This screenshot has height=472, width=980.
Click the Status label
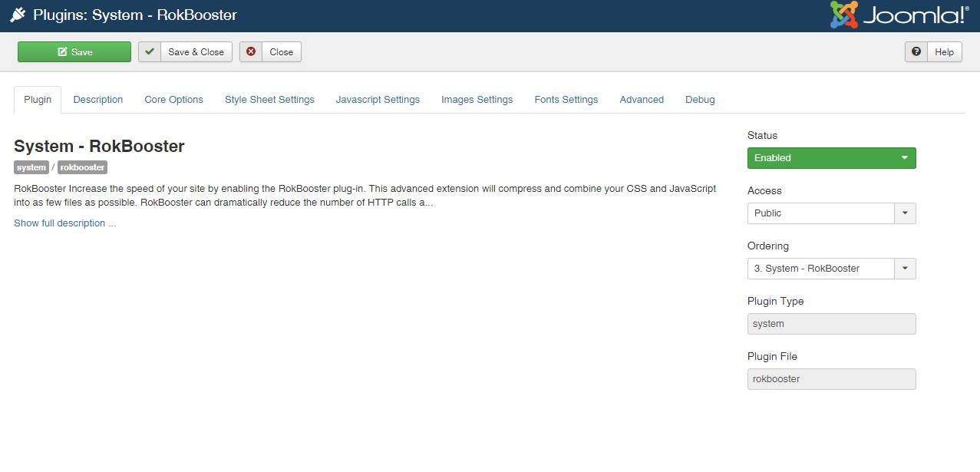tap(762, 135)
